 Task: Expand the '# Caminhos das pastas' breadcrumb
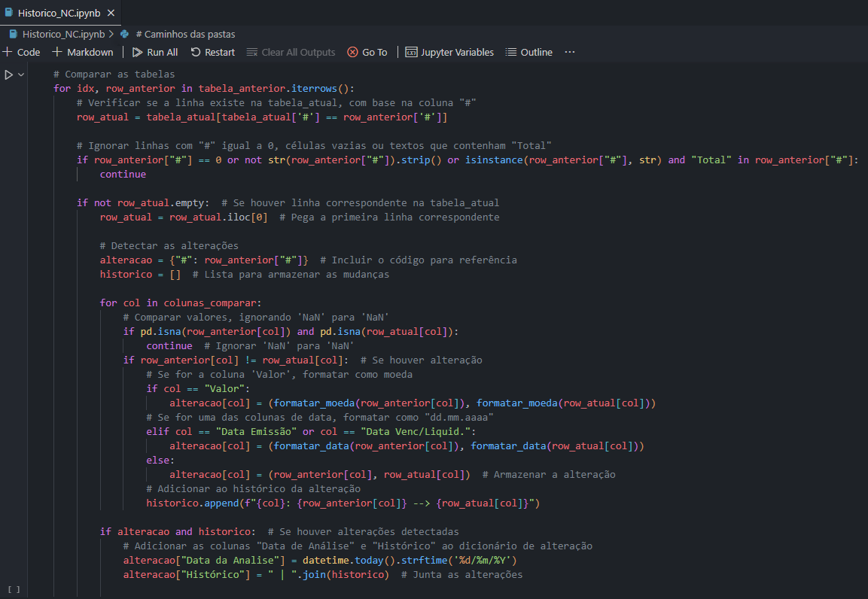(x=185, y=34)
